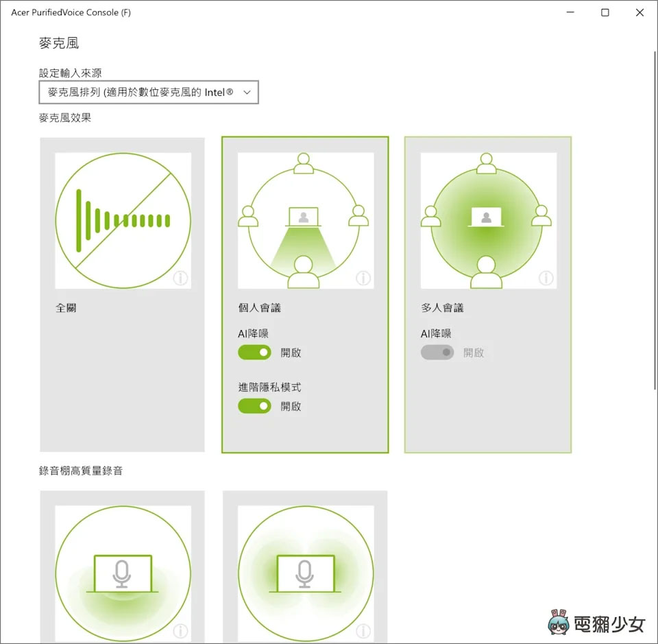Select the bidirectional studio recording microphone icon
The width and height of the screenshot is (658, 644).
coord(305,573)
